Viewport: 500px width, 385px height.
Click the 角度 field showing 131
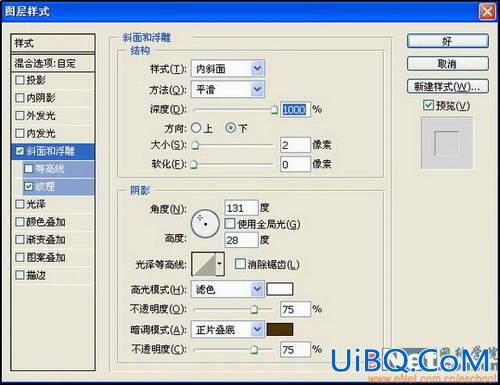241,208
